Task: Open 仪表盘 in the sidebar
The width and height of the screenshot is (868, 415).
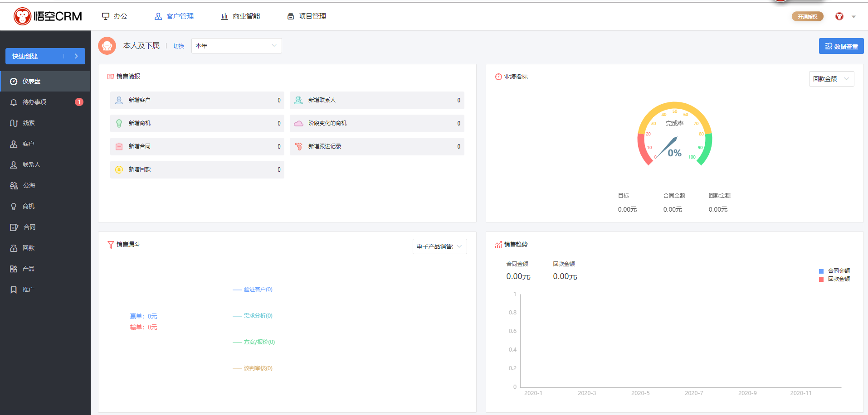Action: 45,82
